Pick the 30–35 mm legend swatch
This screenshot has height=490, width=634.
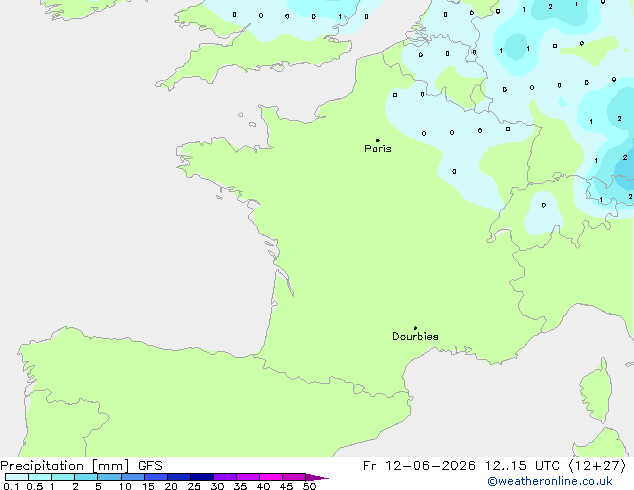[x=225, y=477]
